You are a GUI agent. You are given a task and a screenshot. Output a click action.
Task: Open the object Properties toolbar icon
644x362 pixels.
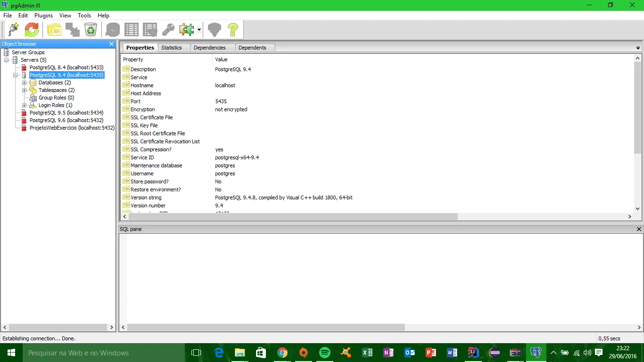point(54,30)
